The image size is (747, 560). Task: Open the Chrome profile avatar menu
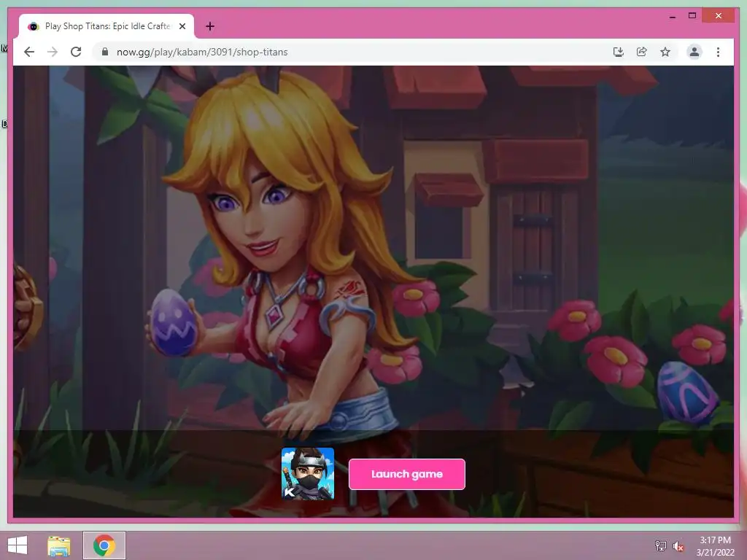(694, 52)
